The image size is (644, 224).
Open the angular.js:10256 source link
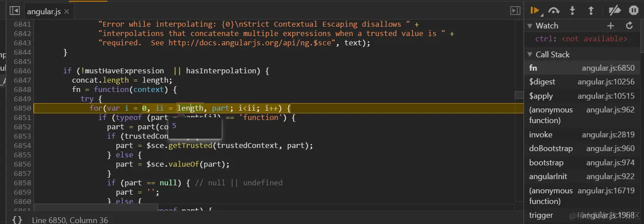606,82
